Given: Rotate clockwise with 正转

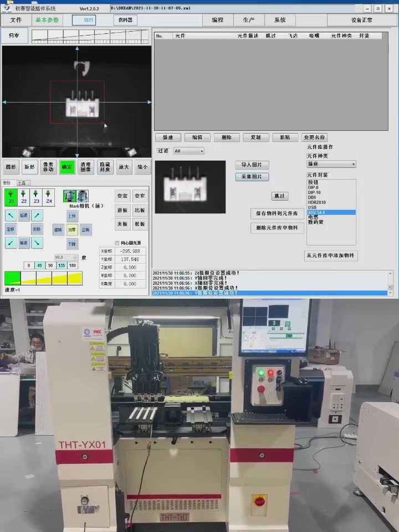Looking at the screenshot, I should pos(85,229).
